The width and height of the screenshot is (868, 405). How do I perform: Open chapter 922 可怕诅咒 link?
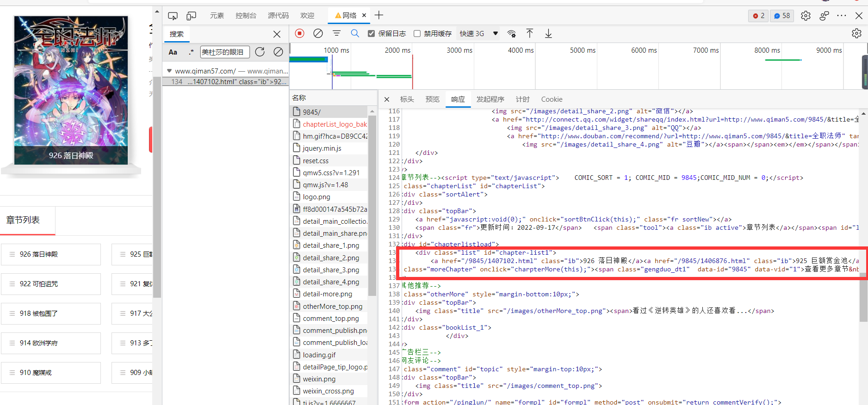(51, 284)
